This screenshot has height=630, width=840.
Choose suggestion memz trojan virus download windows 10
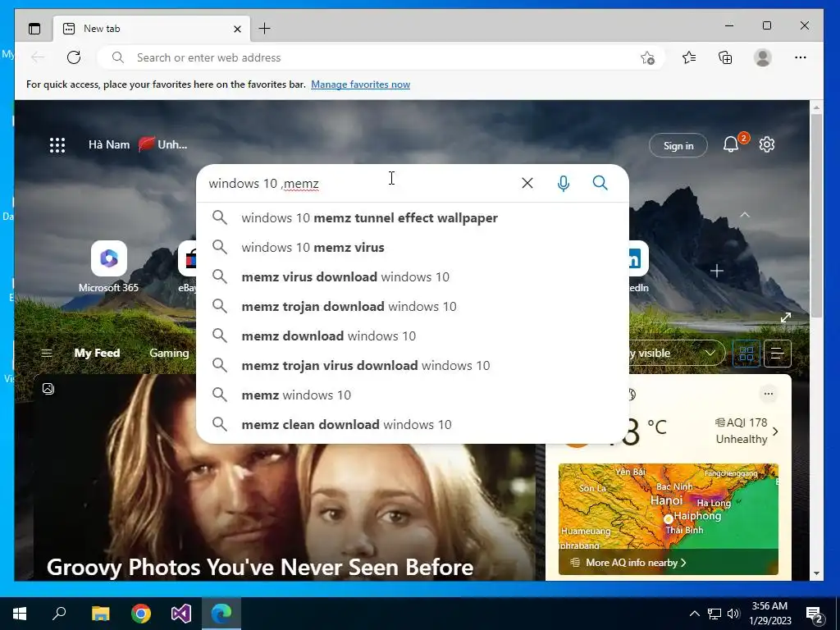point(413,365)
